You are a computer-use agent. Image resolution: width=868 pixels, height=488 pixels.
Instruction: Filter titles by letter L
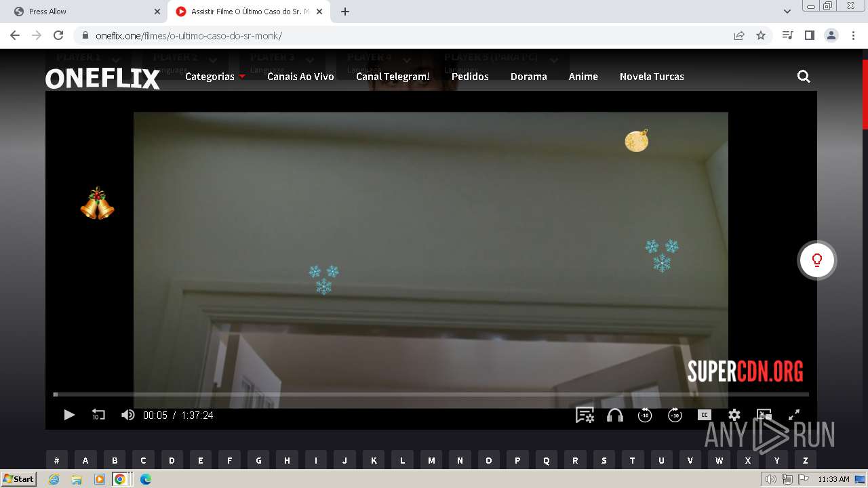click(x=402, y=460)
